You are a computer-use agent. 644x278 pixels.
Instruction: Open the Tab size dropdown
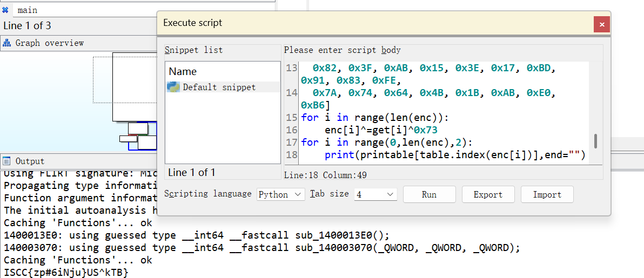tap(375, 194)
